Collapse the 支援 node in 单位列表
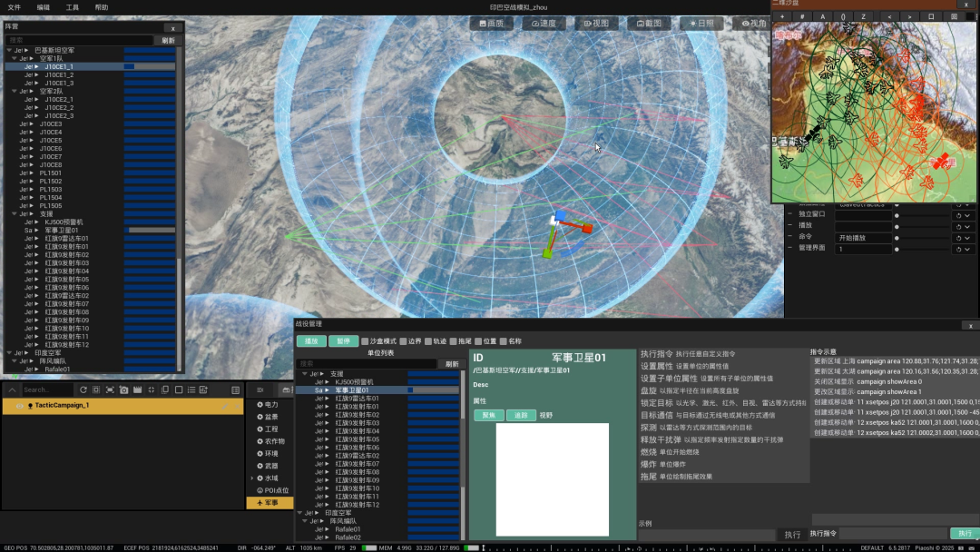The height and width of the screenshot is (552, 980). click(304, 374)
